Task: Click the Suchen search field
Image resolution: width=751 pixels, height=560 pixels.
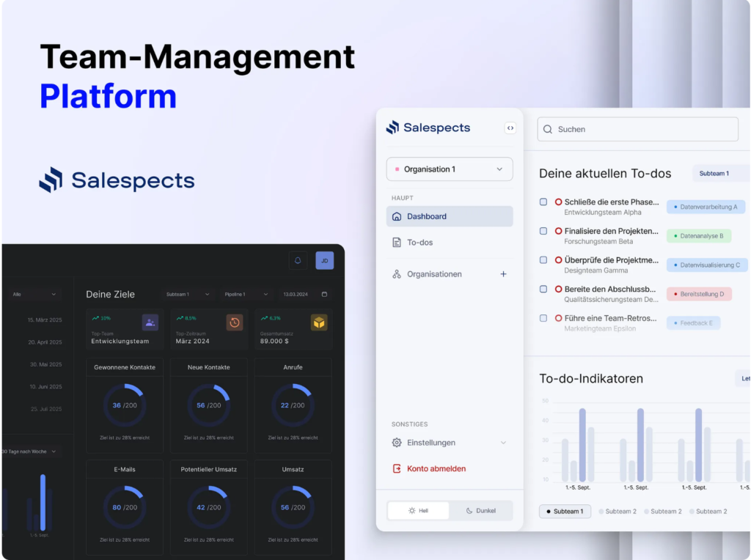Action: tap(637, 129)
